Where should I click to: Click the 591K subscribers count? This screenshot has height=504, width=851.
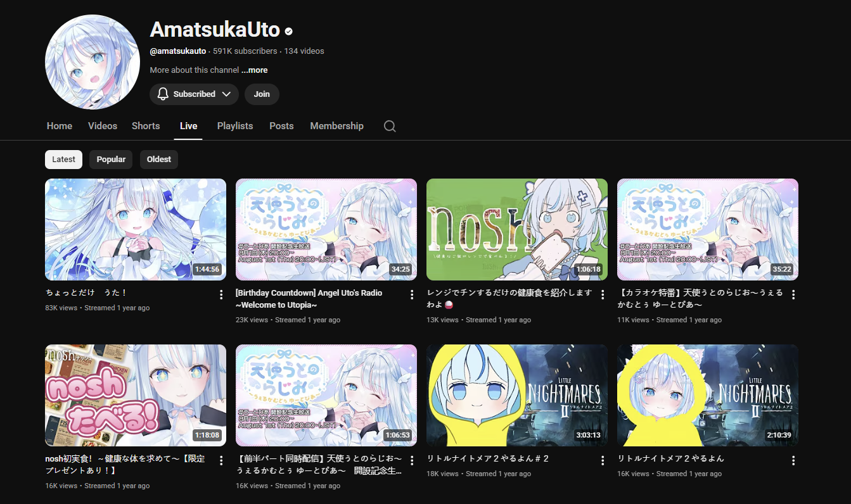[245, 51]
